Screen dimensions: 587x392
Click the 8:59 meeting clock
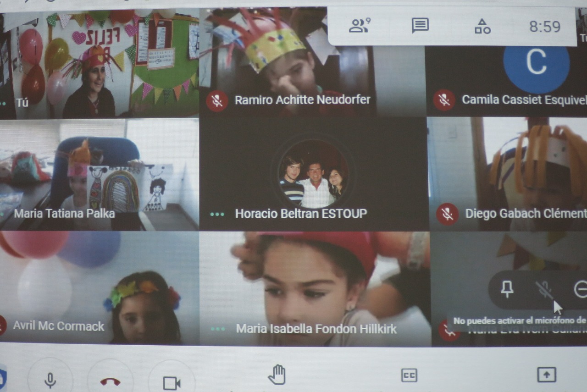tap(545, 27)
